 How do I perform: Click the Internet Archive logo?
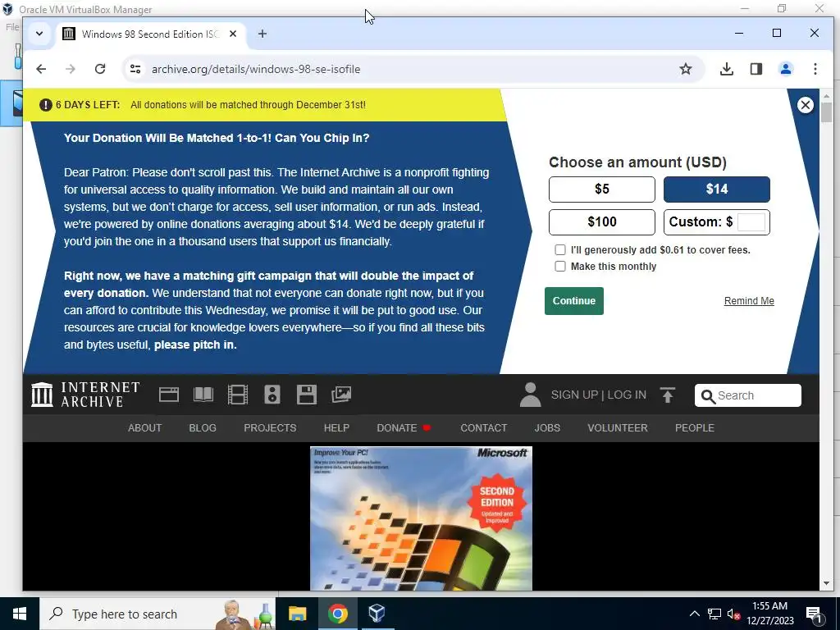(85, 395)
